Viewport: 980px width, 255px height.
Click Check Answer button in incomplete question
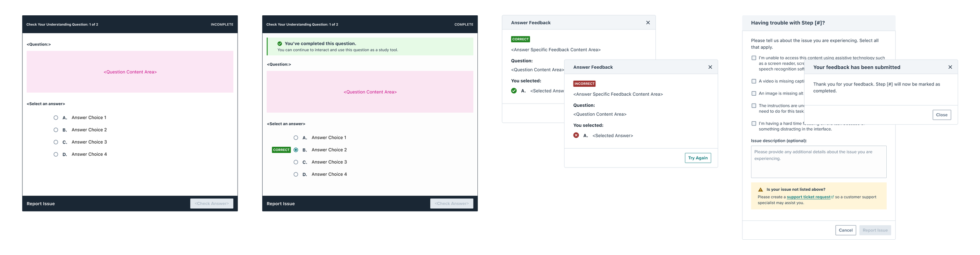[212, 204]
